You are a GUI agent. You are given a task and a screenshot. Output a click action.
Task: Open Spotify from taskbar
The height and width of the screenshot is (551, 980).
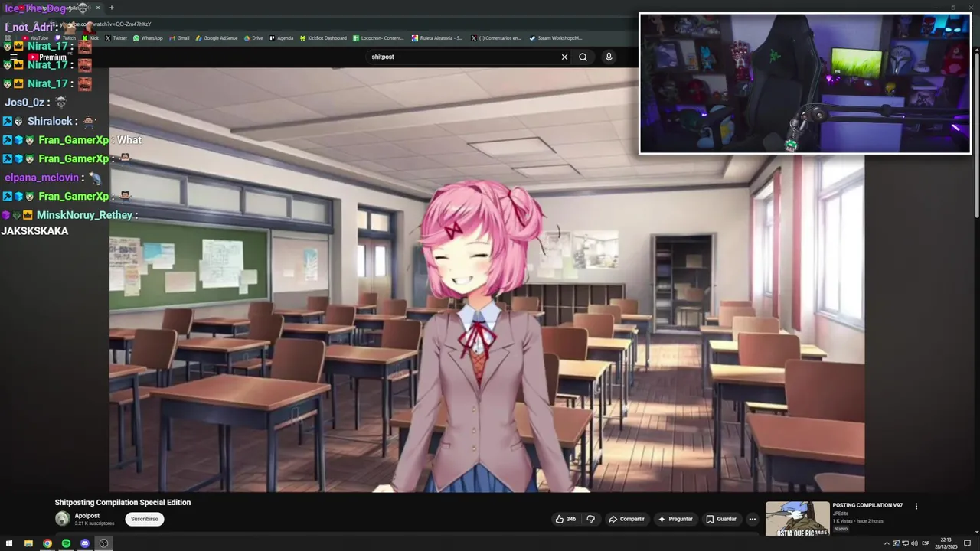(x=66, y=543)
